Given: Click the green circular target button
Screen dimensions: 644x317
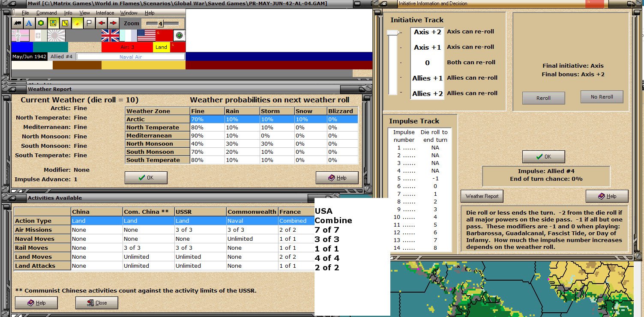Looking at the screenshot, I should pyautogui.click(x=180, y=36).
